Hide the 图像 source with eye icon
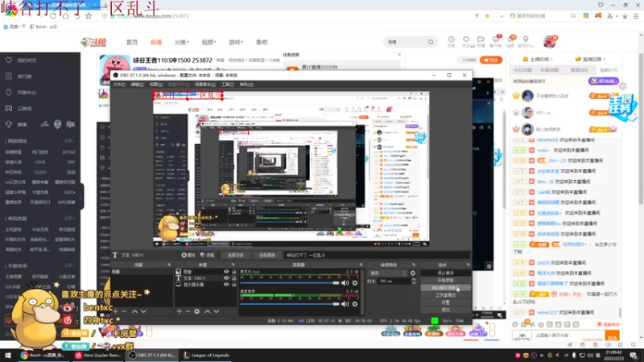The height and width of the screenshot is (362, 644). (x=226, y=272)
